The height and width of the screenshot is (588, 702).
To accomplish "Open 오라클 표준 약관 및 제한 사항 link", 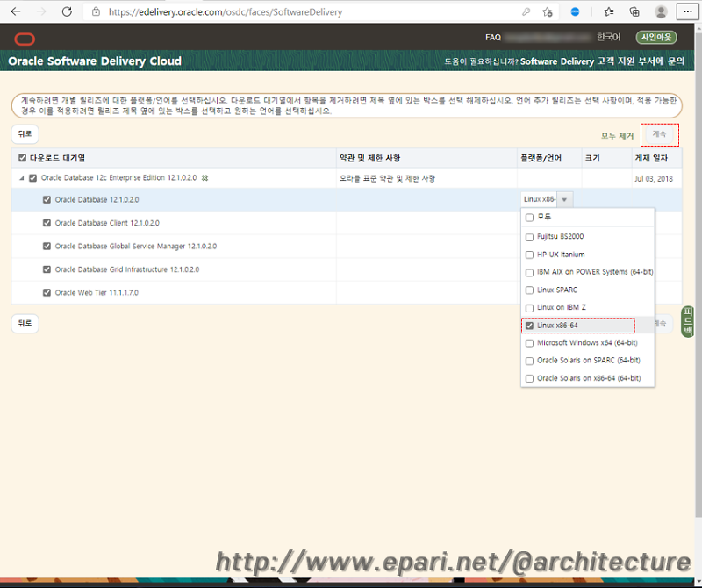I will (387, 179).
